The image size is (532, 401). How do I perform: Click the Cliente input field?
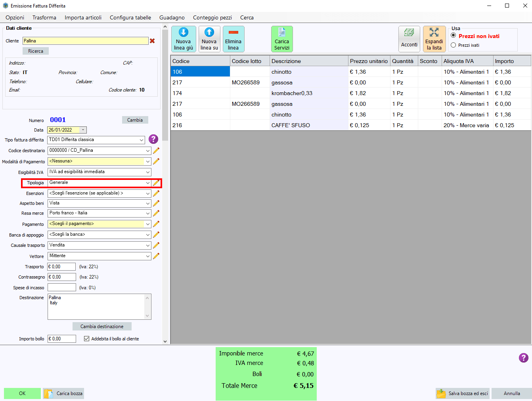pos(85,41)
